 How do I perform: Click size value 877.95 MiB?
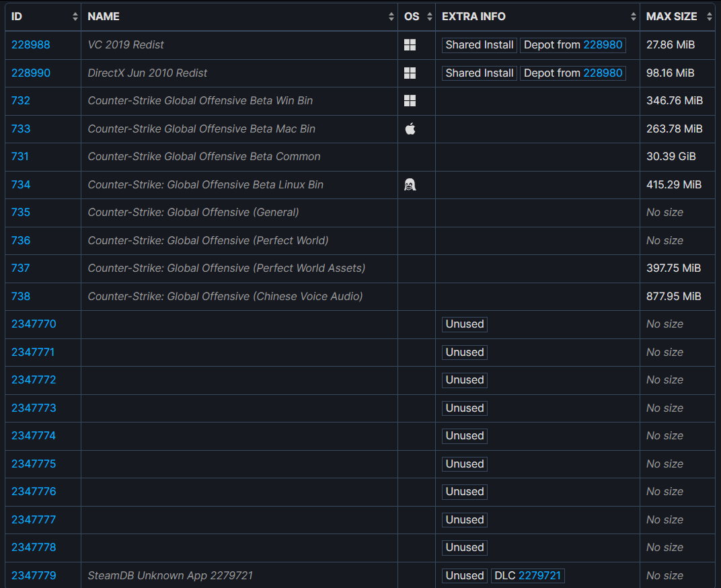pos(674,296)
